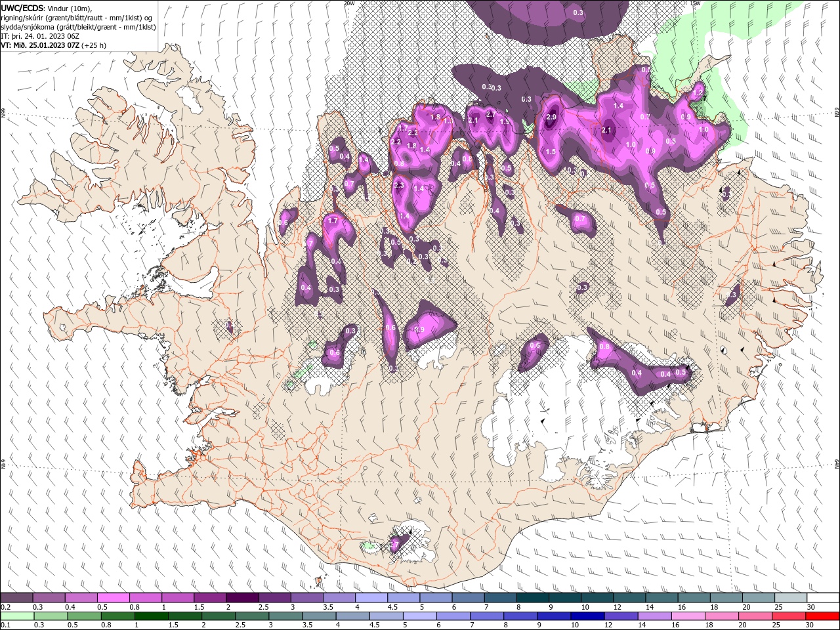The width and height of the screenshot is (840, 630).
Task: Click the '0.1' number label under rain scale
Action: tap(6, 625)
